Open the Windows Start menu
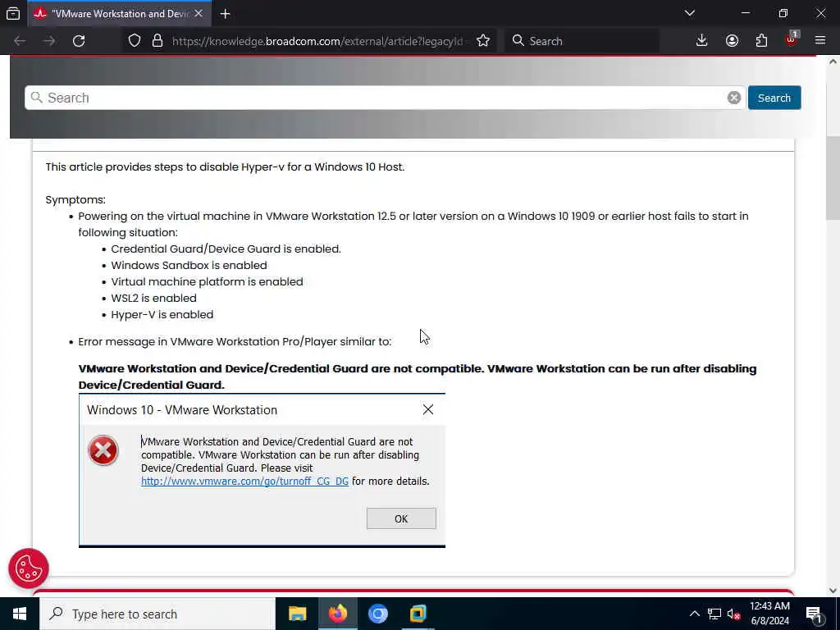This screenshot has height=630, width=840. click(x=20, y=614)
